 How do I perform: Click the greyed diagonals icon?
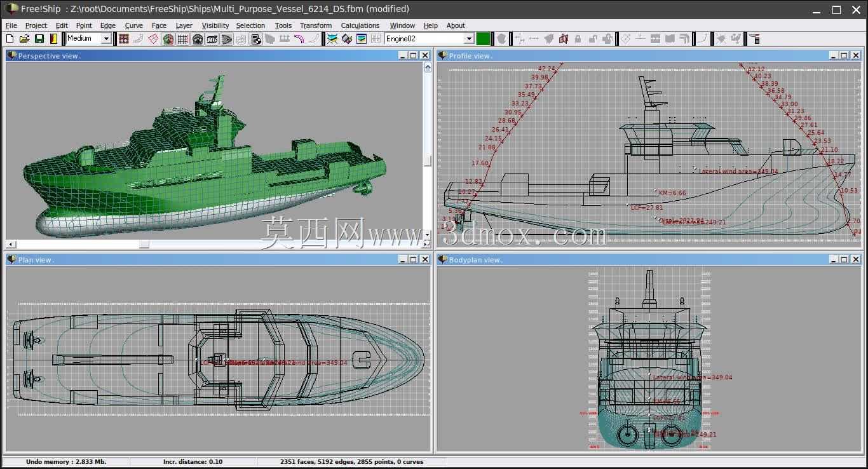point(241,39)
